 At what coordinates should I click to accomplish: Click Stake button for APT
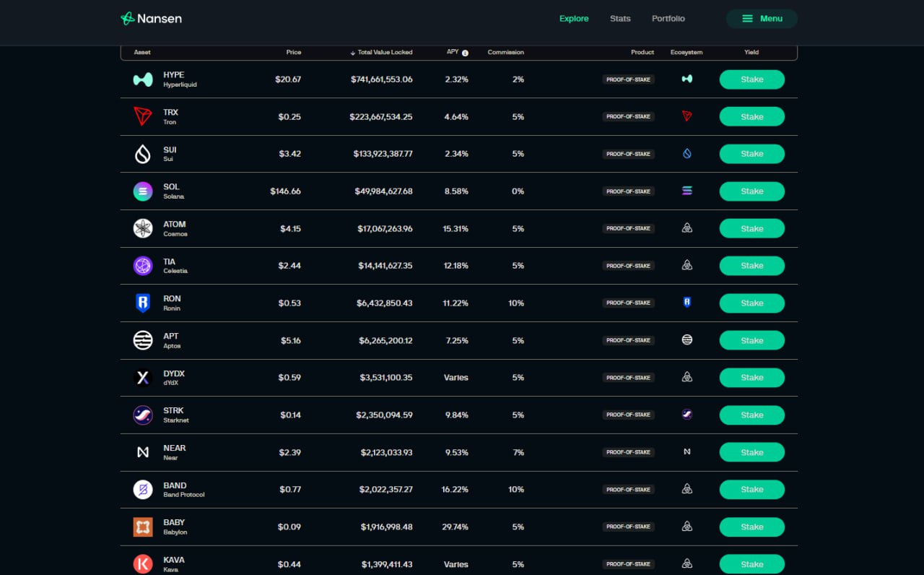click(752, 340)
